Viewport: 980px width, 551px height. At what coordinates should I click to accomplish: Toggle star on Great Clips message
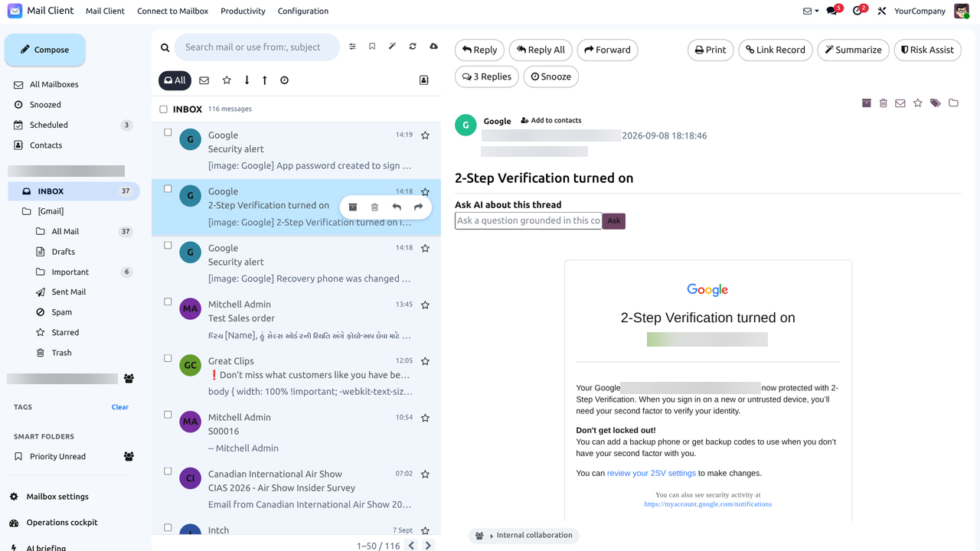(x=425, y=361)
